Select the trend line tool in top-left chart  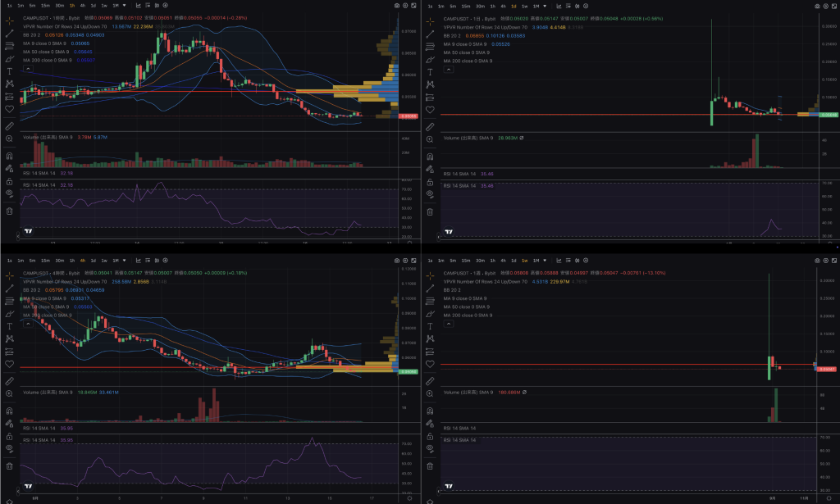coord(9,34)
